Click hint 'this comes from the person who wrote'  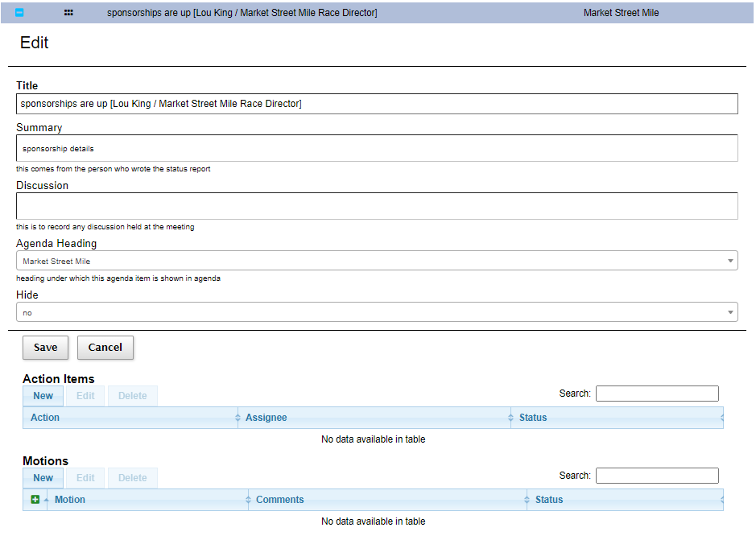[x=114, y=169]
